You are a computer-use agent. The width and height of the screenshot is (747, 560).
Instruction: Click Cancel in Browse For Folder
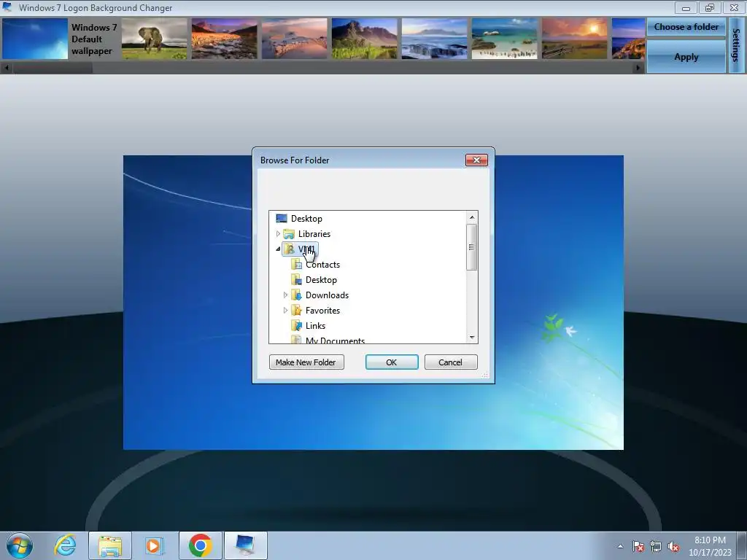click(x=450, y=362)
